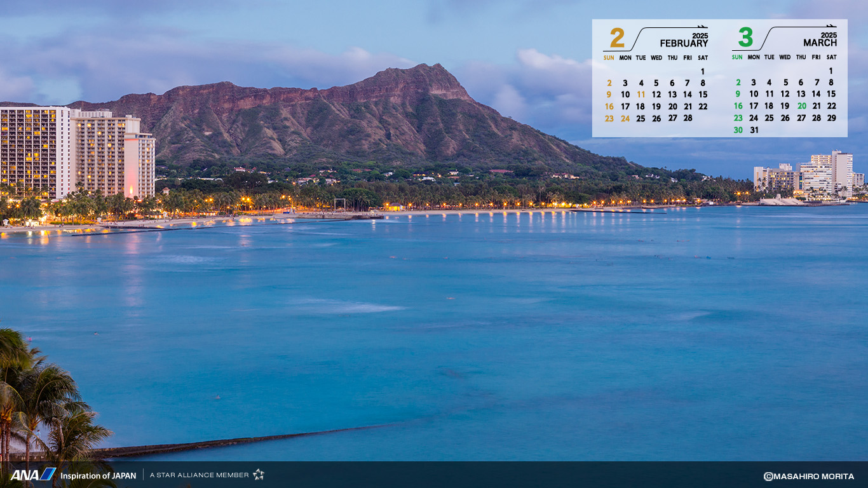Click the Star Alliance star emblem
This screenshot has width=868, height=488.
[259, 475]
